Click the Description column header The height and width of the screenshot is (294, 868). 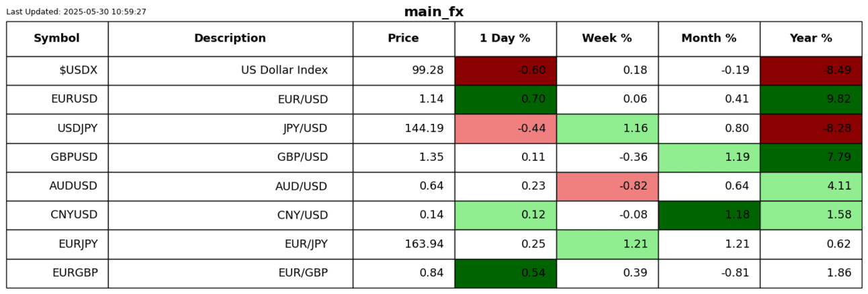pos(230,38)
